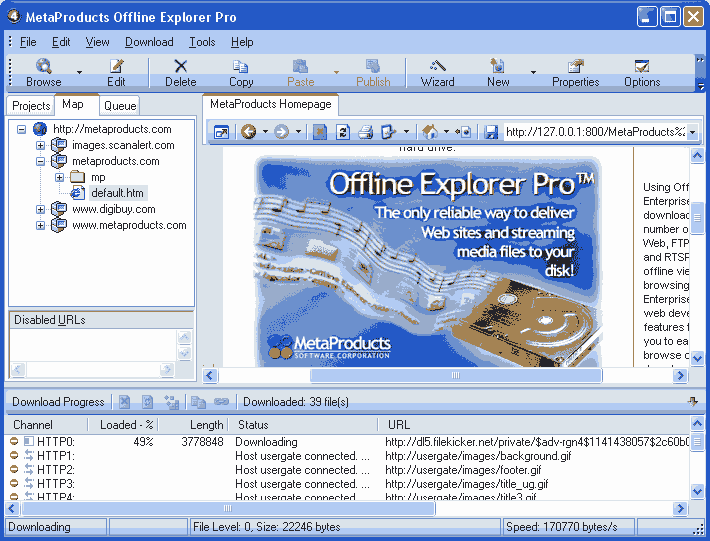Click the Browse toolbar icon

[43, 72]
